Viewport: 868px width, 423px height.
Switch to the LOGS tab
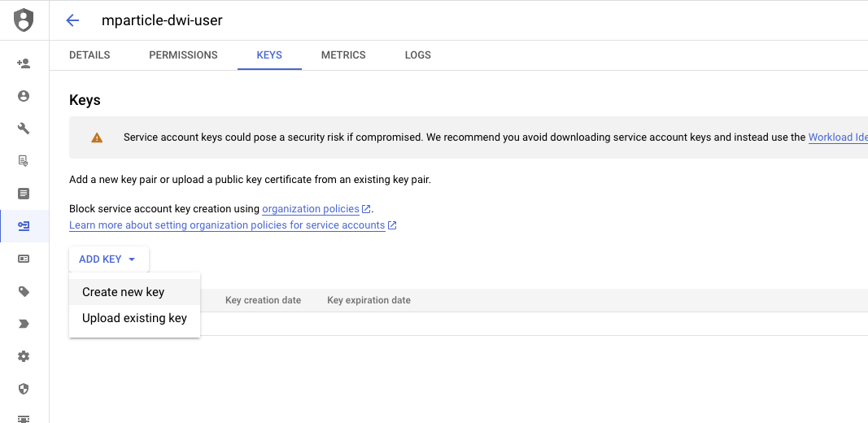418,55
